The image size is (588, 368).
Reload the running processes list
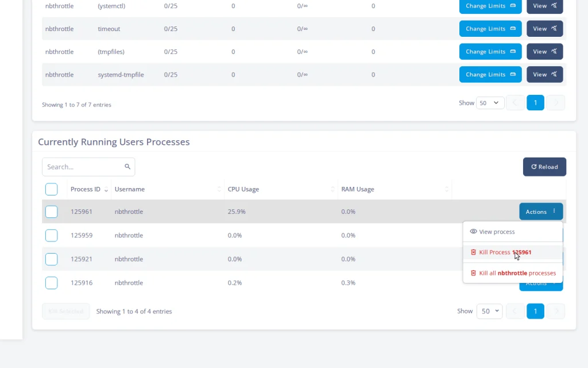544,167
